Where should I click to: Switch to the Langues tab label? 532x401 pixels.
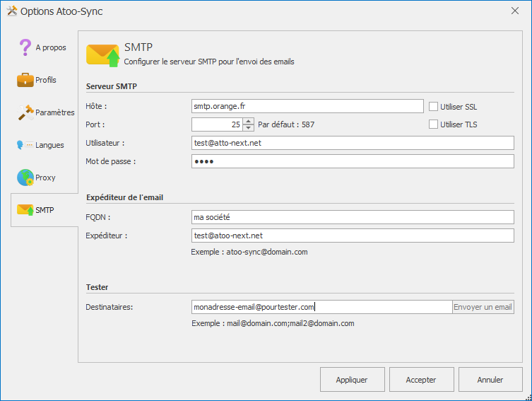point(50,145)
